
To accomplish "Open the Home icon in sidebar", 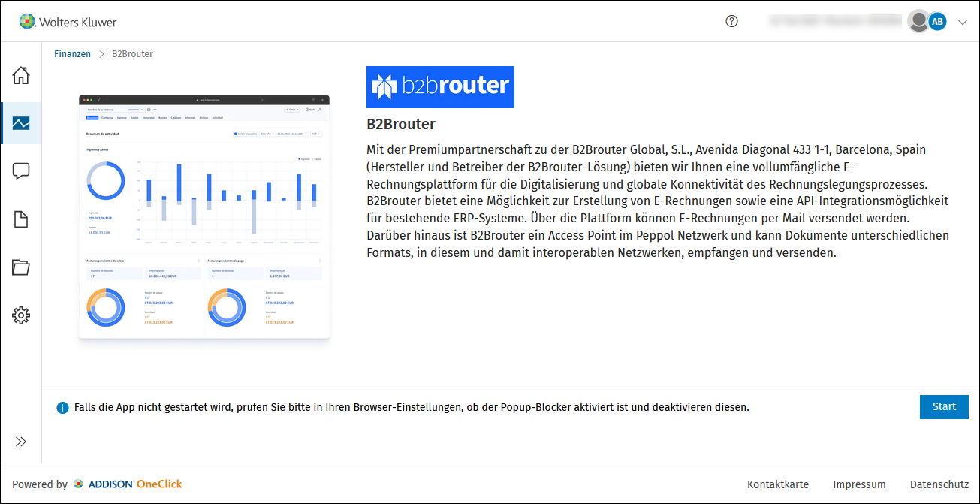I will 21,75.
